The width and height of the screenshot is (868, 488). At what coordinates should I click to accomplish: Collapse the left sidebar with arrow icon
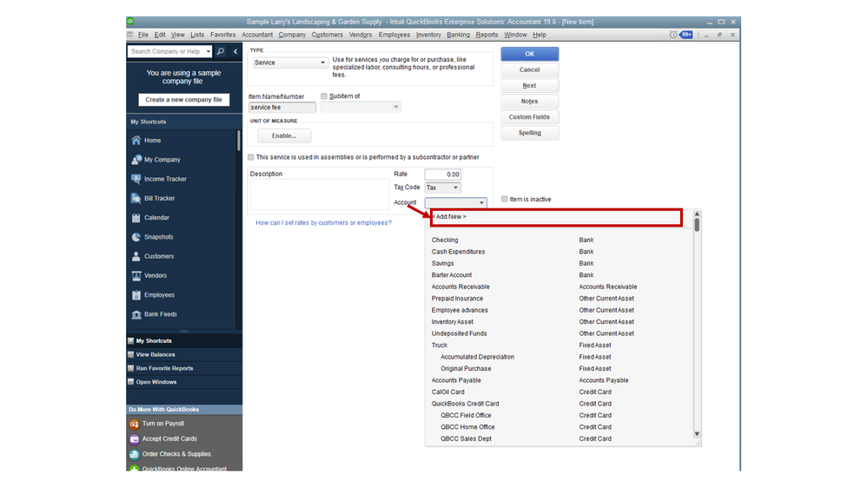tap(235, 51)
